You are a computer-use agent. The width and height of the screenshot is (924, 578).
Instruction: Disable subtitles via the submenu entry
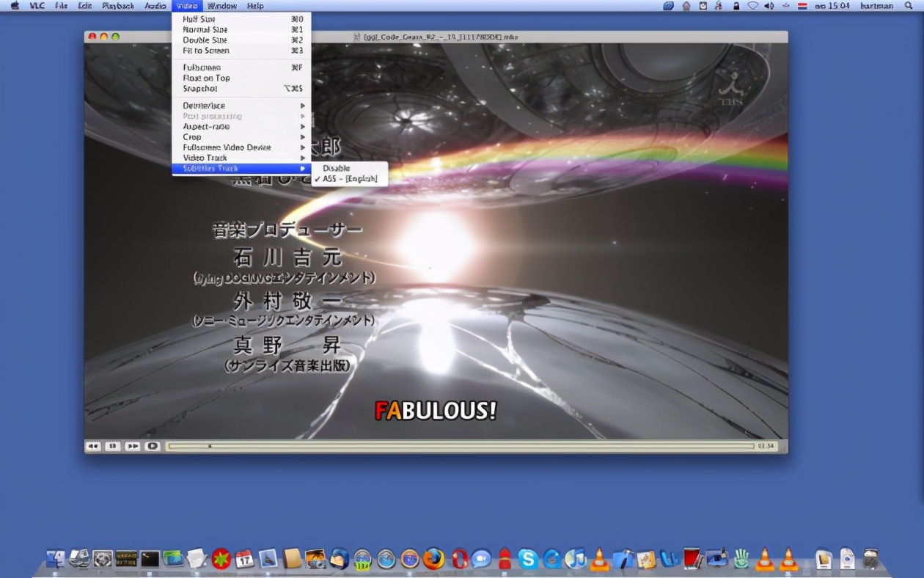[337, 168]
